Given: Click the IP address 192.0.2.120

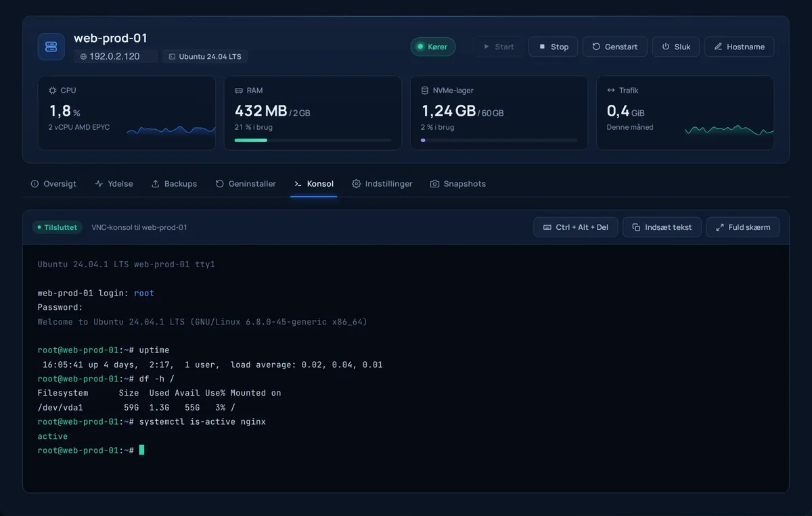Looking at the screenshot, I should 114,57.
